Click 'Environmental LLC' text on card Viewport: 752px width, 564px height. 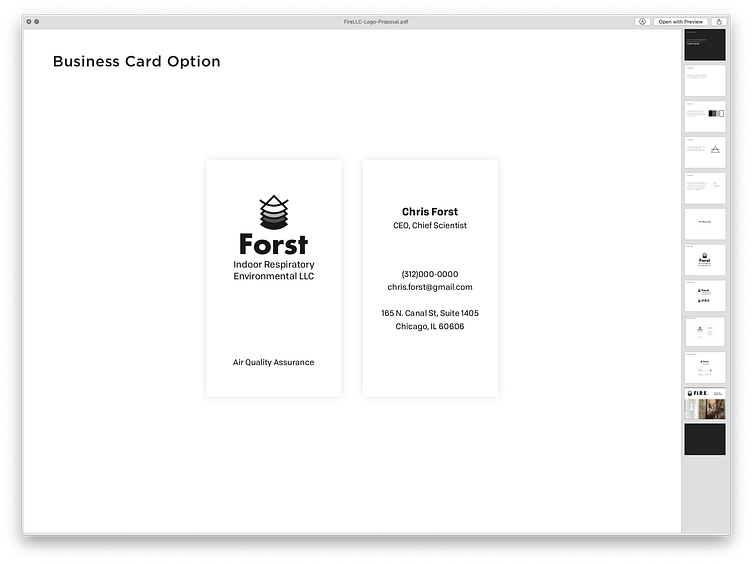point(274,276)
